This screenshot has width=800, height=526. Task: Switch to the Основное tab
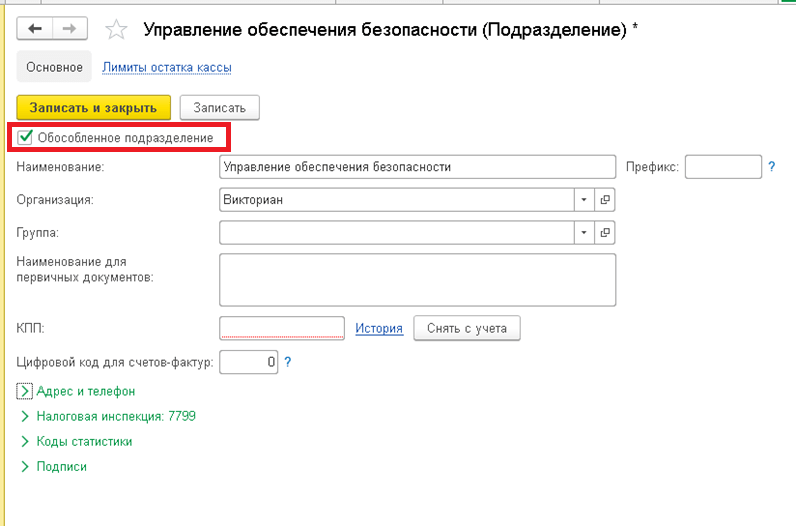tap(54, 67)
